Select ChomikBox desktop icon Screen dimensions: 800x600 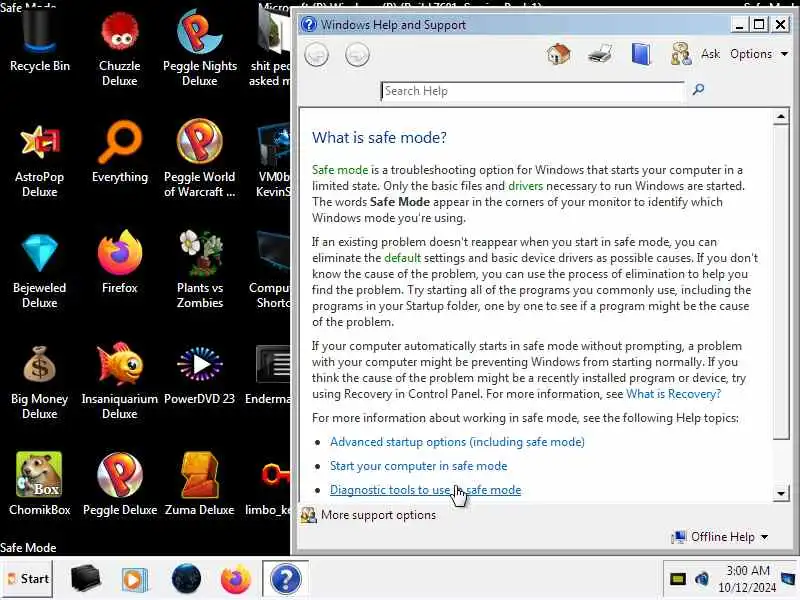[40, 485]
